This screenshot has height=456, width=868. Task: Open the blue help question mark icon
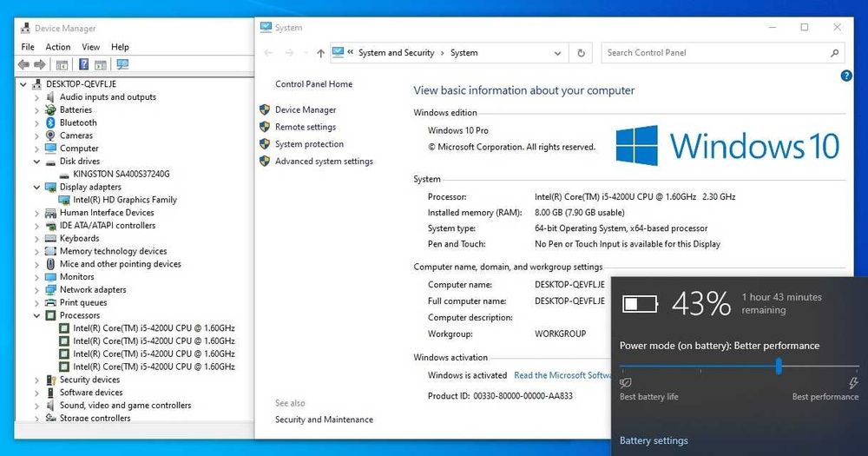(x=846, y=76)
